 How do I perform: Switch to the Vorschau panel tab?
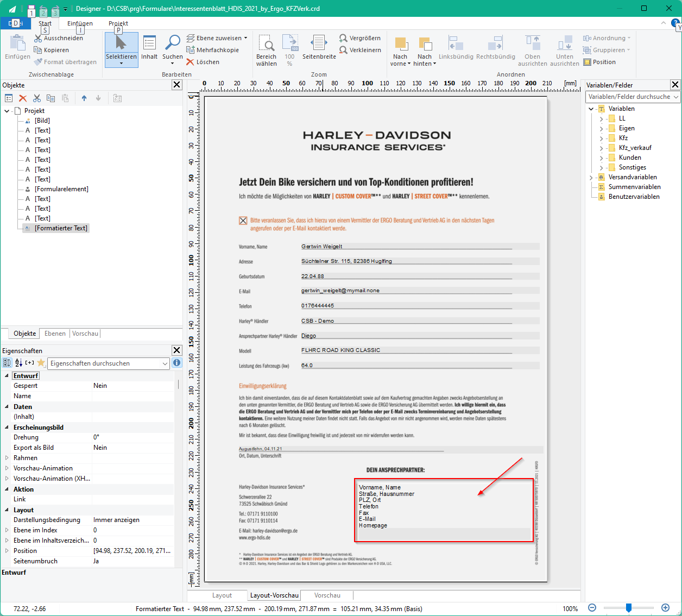[x=85, y=334]
